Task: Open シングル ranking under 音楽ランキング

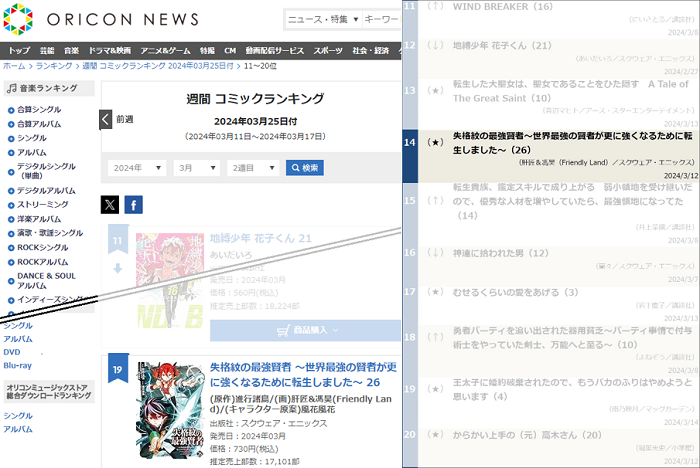Action: pyautogui.click(x=32, y=138)
